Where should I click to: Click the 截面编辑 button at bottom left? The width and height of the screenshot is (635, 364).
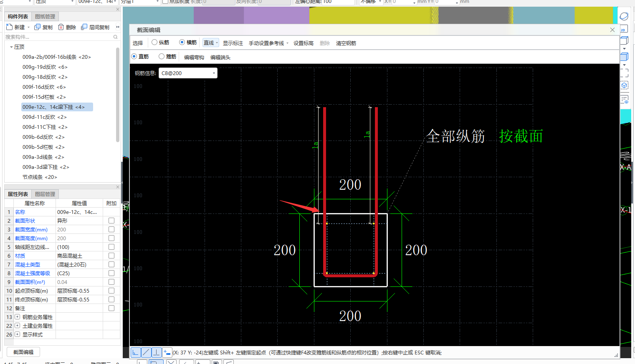[x=23, y=352]
